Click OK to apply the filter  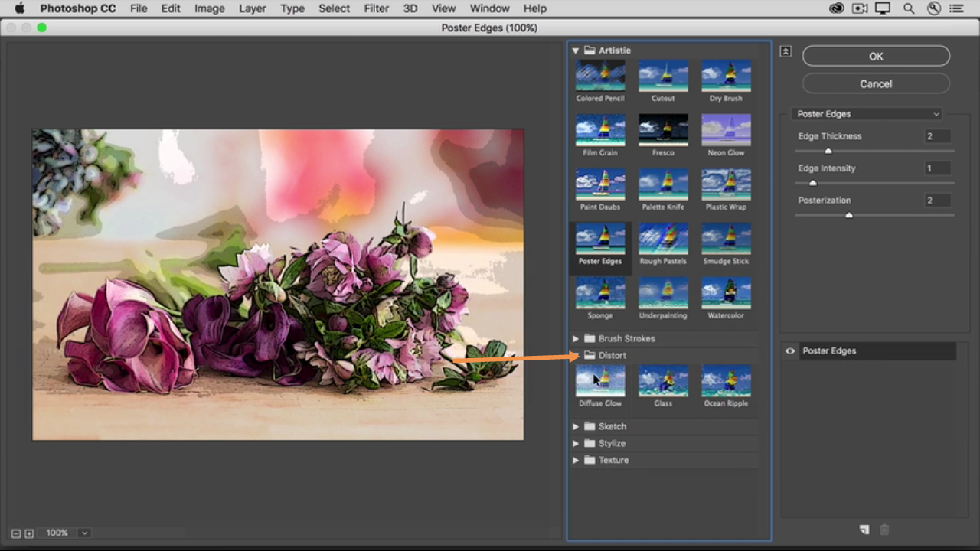click(x=876, y=56)
